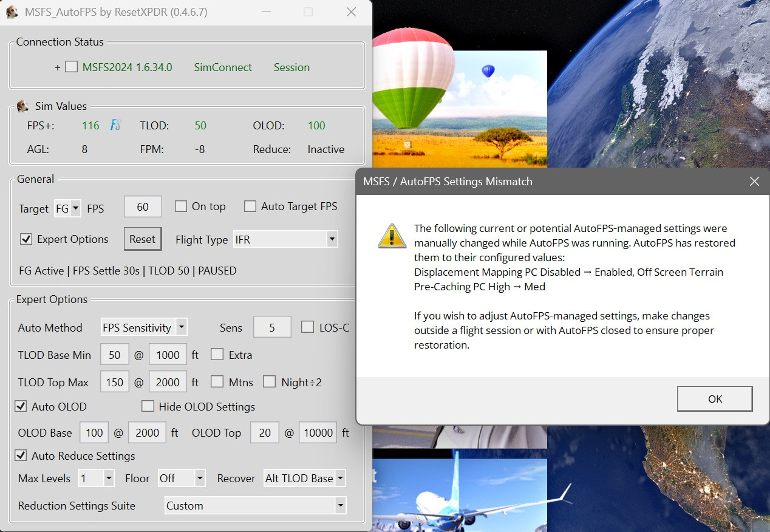Click the TLOD Top Max altitude 2000 field

click(x=168, y=382)
